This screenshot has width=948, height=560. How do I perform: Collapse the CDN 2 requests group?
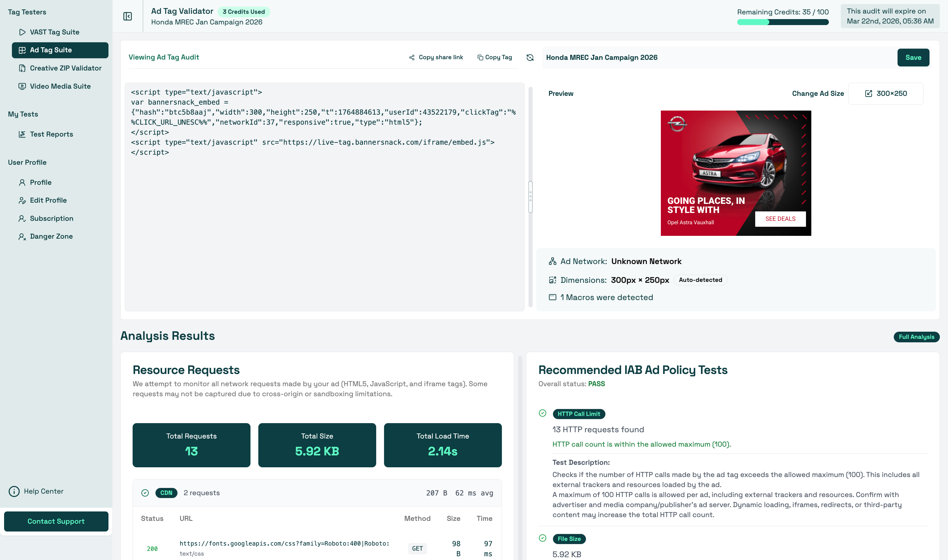click(x=317, y=493)
